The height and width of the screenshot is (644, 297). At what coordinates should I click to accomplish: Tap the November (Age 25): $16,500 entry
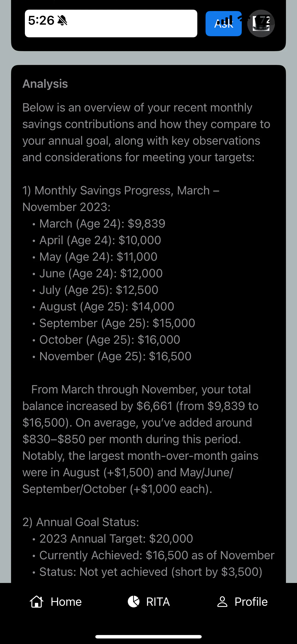click(x=115, y=356)
